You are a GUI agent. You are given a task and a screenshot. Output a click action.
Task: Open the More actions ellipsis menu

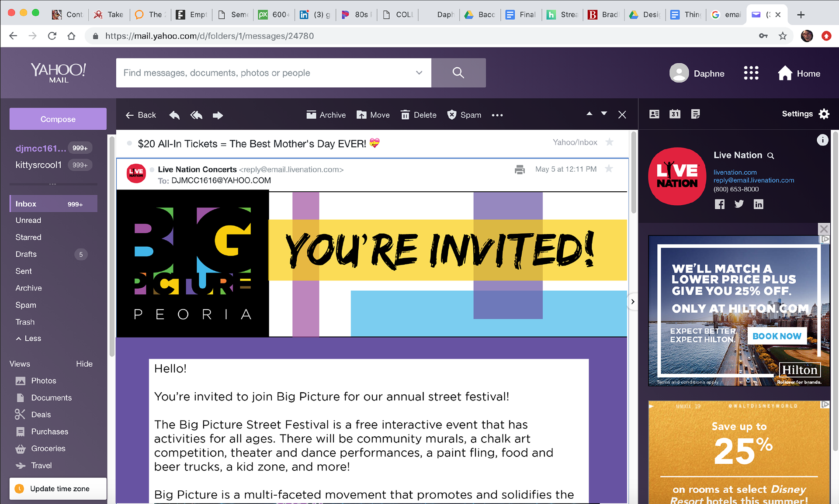tap(497, 115)
